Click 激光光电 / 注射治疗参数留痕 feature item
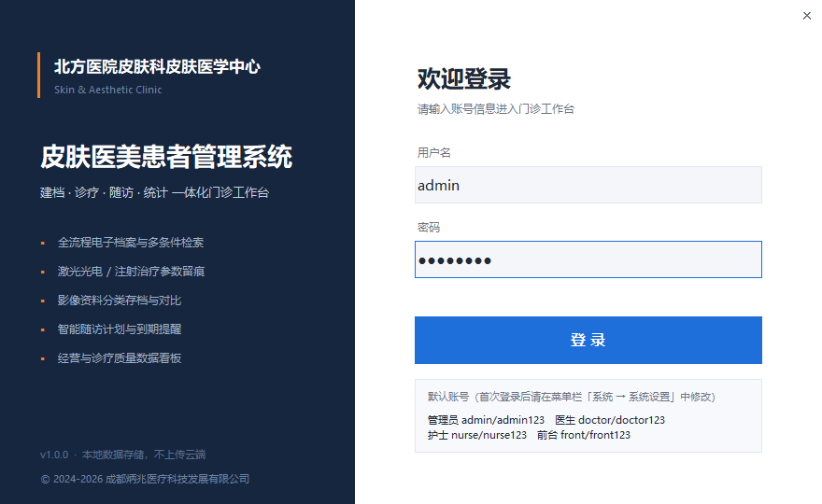The image size is (822, 504). click(x=131, y=272)
